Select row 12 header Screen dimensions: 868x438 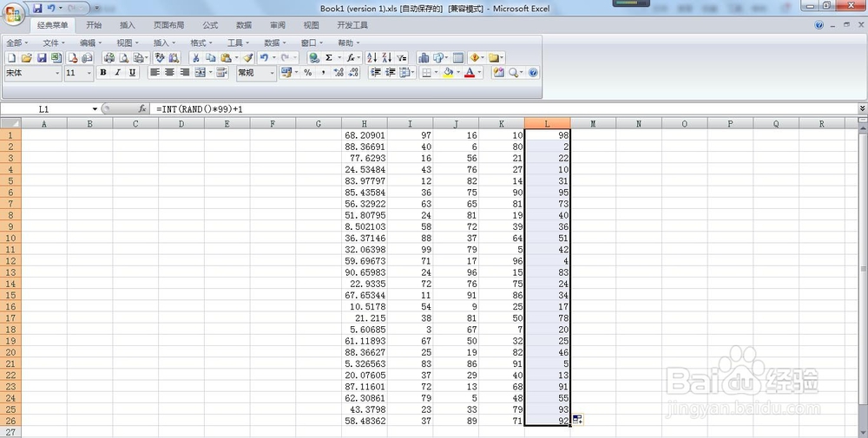coord(10,260)
